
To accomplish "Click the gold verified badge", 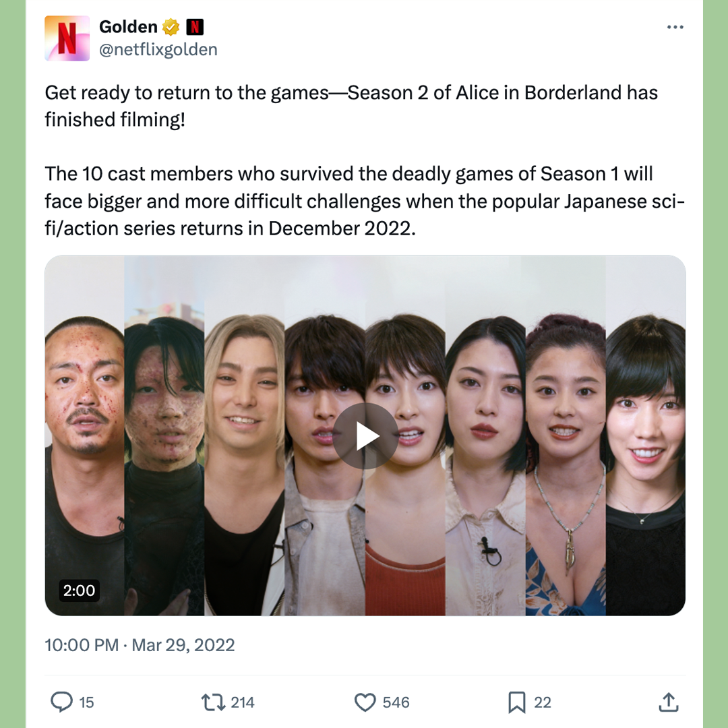I will (171, 27).
